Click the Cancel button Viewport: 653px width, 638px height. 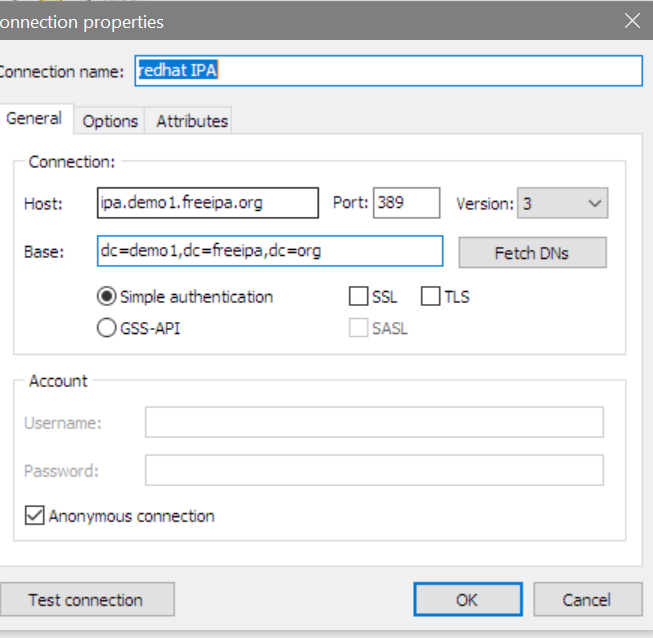click(588, 599)
